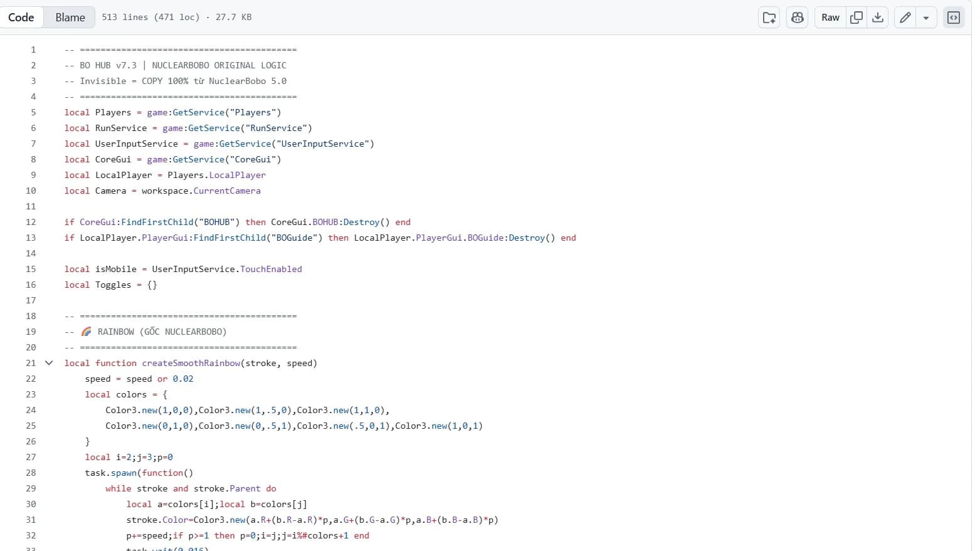Click "stroke.Parent" on line 29
980x551 pixels.
coord(227,488)
